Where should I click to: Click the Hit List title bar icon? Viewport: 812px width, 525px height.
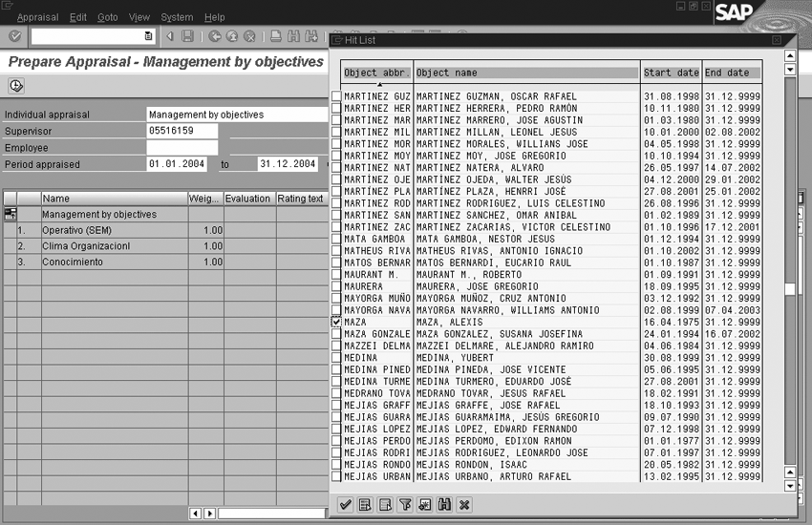tap(337, 40)
